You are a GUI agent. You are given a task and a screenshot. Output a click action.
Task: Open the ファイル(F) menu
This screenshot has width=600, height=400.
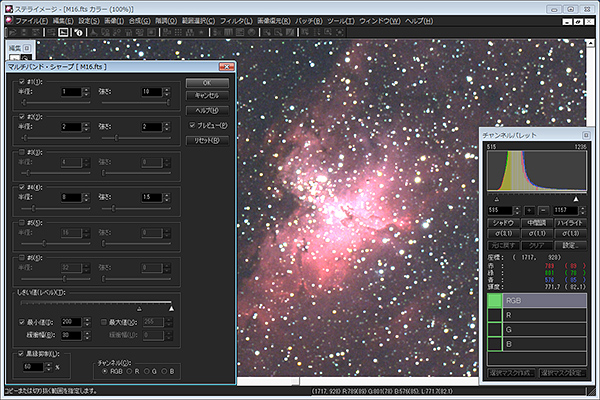pyautogui.click(x=31, y=21)
